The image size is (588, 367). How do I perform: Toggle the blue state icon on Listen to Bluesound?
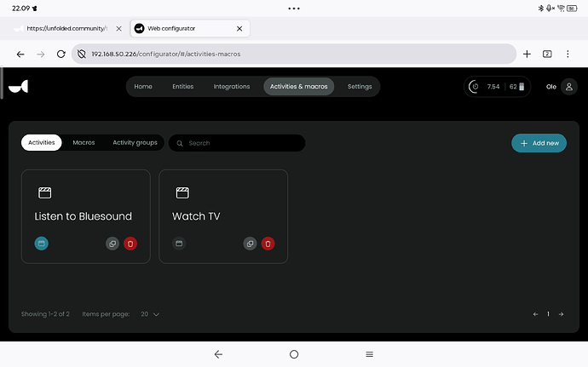[x=41, y=244]
